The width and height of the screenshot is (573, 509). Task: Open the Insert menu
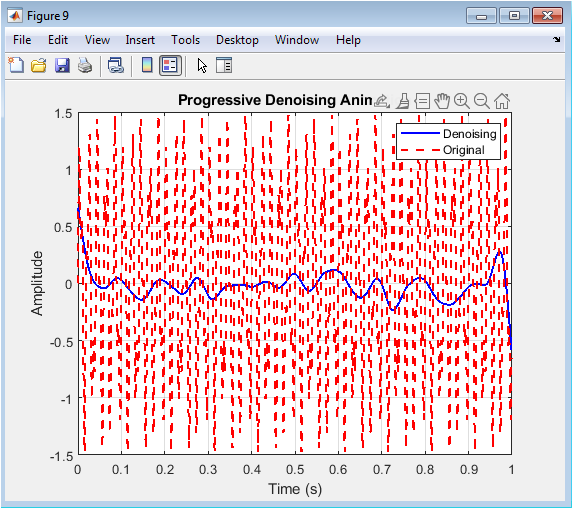point(140,40)
